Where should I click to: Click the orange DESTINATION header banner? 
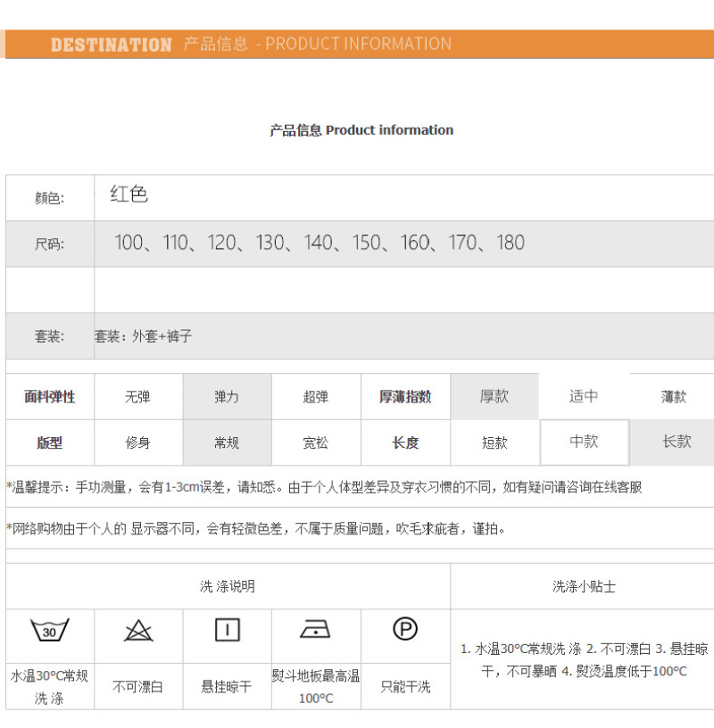(x=357, y=44)
